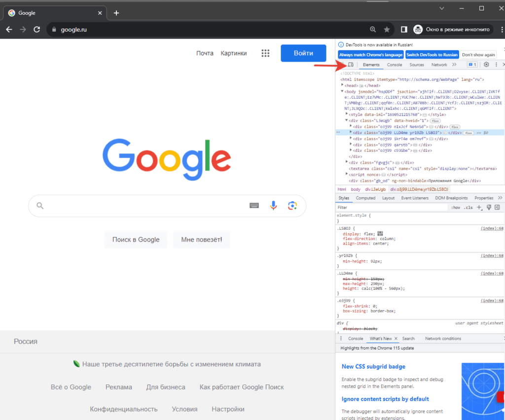
Task: Bookmark this page with the star icon
Action: coord(387,30)
